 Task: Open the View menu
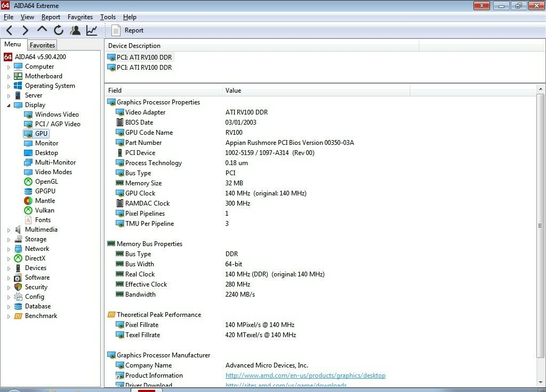pyautogui.click(x=27, y=17)
